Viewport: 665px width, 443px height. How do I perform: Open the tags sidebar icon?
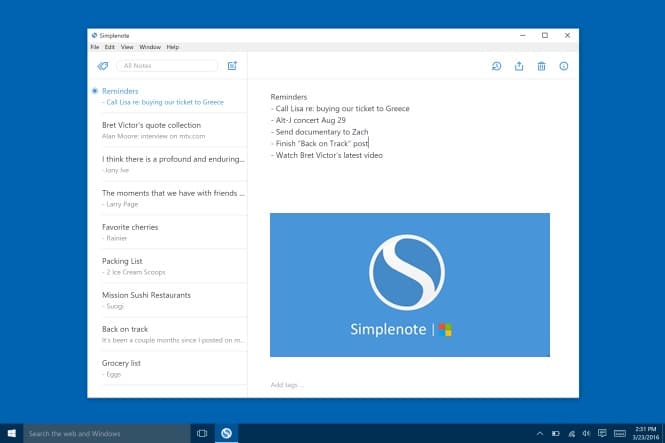tap(103, 66)
